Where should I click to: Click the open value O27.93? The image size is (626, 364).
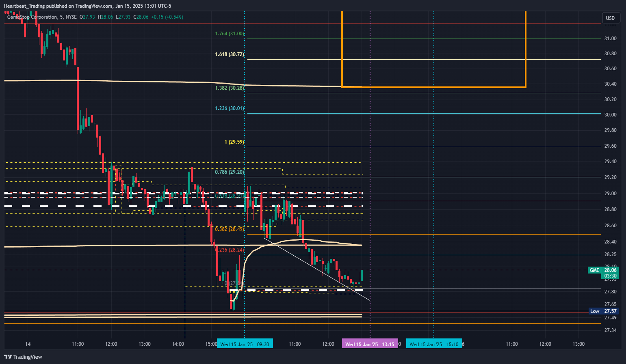point(87,17)
